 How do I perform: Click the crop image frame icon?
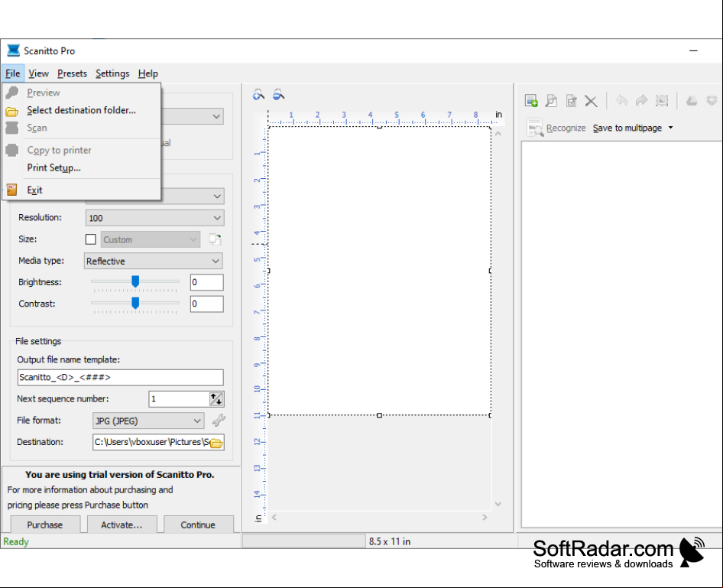click(662, 100)
